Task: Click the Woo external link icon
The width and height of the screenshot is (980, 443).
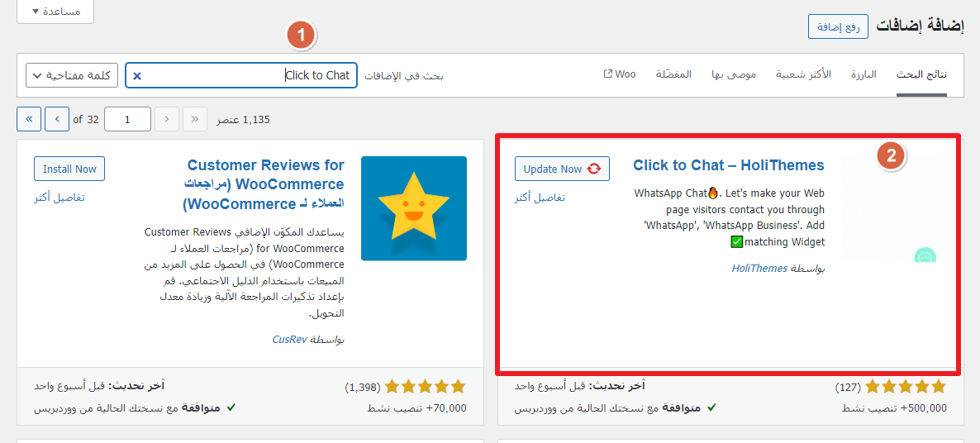Action: [x=607, y=74]
